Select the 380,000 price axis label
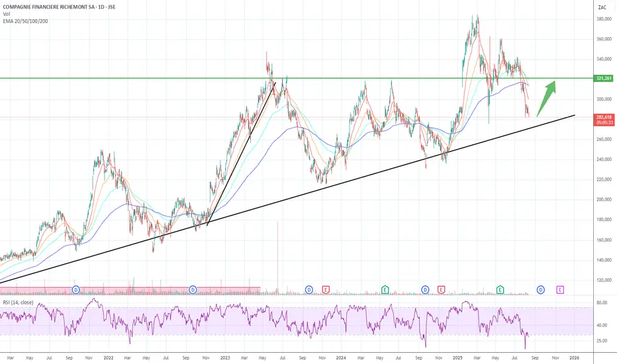Viewport: 617px width, 364px height. (x=604, y=19)
